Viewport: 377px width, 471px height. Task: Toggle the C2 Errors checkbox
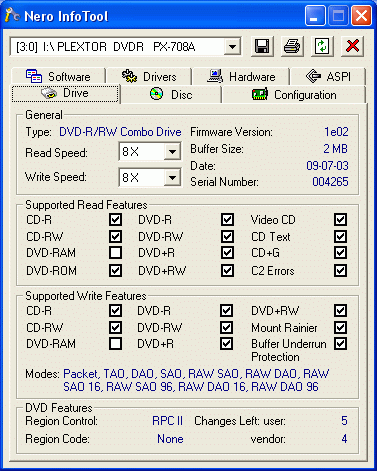[x=340, y=270]
